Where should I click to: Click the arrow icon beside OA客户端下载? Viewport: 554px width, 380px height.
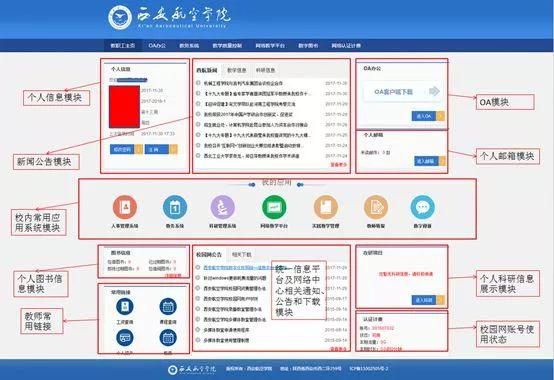[434, 91]
